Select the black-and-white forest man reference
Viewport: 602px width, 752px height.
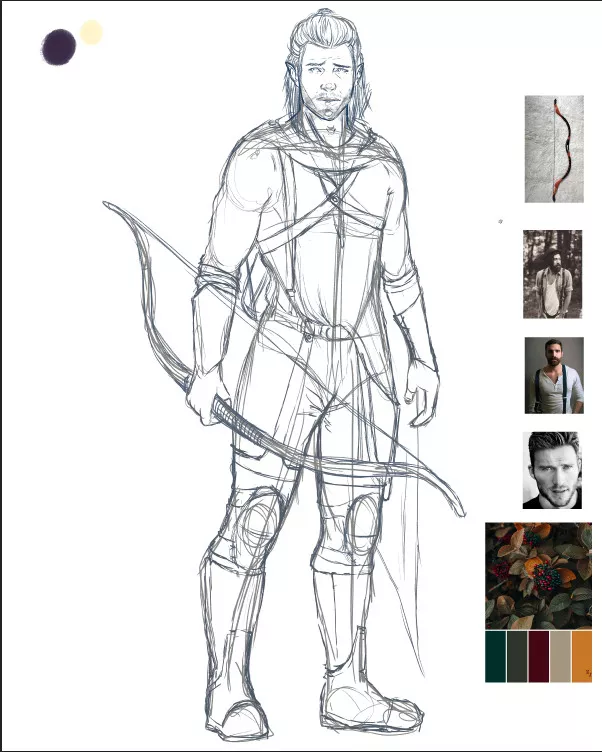(553, 274)
